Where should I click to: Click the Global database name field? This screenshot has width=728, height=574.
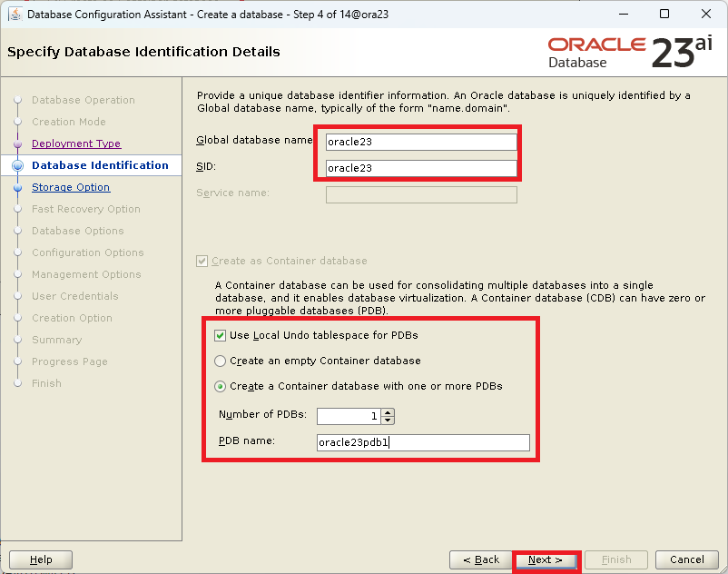click(421, 142)
